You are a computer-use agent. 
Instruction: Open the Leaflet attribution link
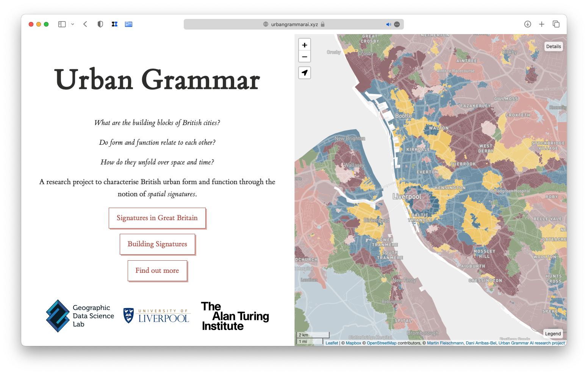click(332, 343)
